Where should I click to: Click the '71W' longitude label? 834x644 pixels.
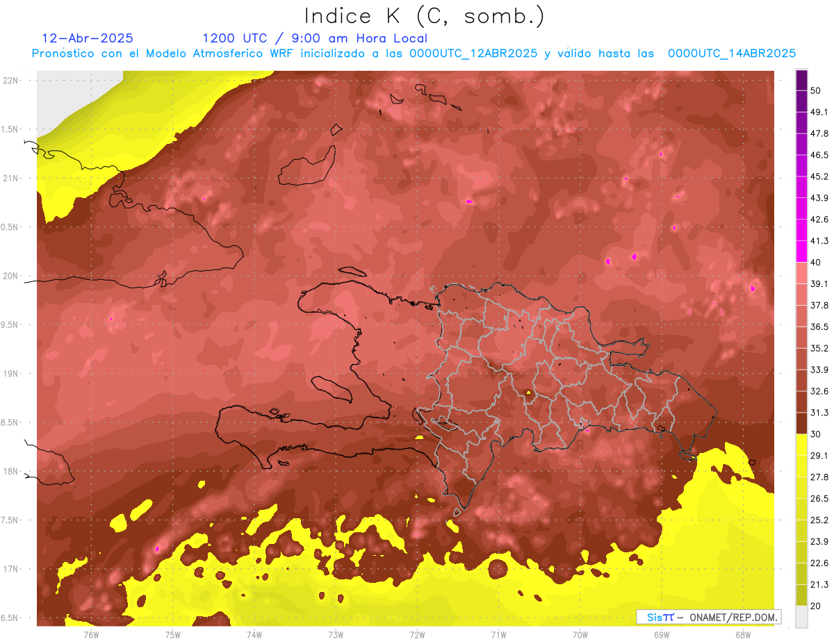click(x=498, y=635)
